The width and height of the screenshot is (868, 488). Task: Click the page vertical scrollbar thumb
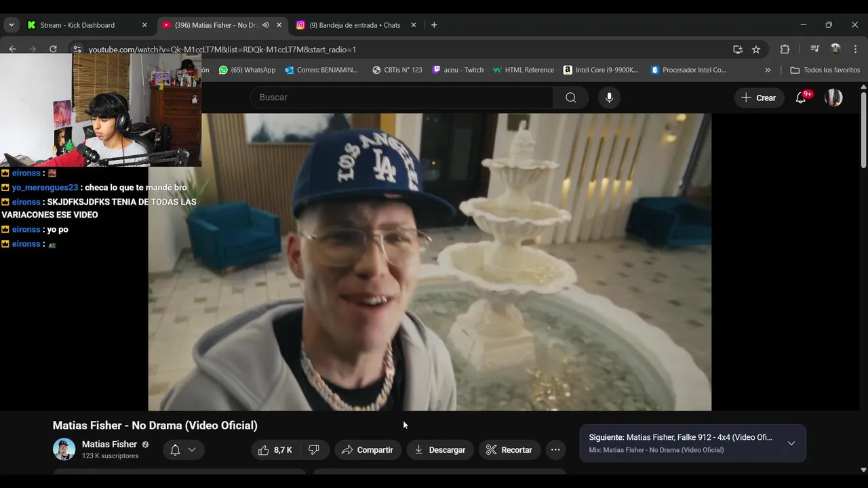point(863,129)
